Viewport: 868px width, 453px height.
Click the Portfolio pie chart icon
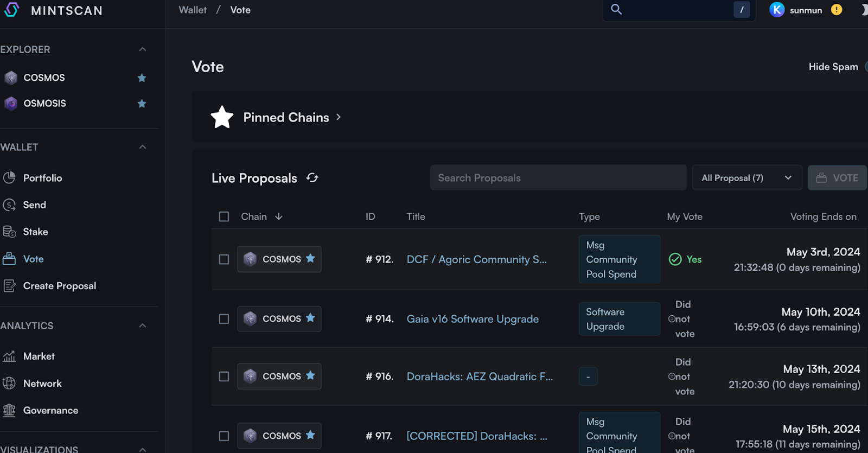(9, 177)
